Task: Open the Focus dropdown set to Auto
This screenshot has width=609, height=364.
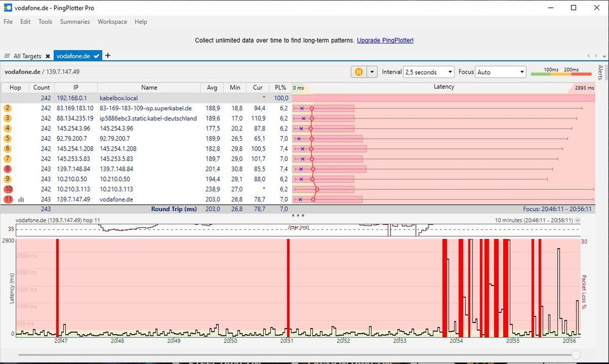Action: pos(500,72)
